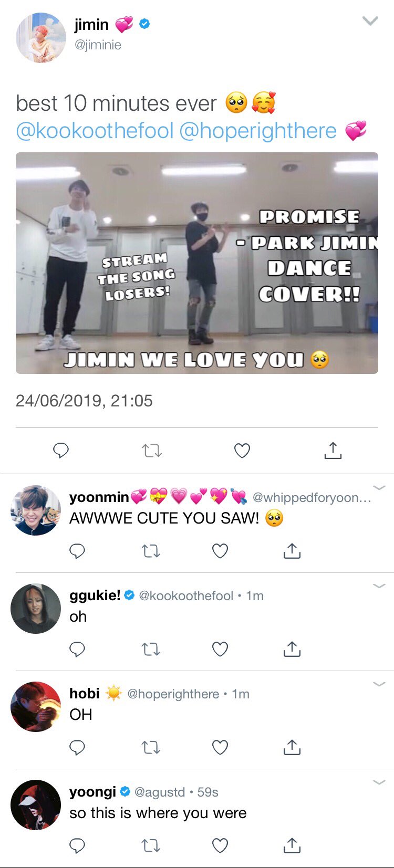The width and height of the screenshot is (394, 868).
Task: Reply to hobi's 'OH' tweet
Action: (77, 747)
